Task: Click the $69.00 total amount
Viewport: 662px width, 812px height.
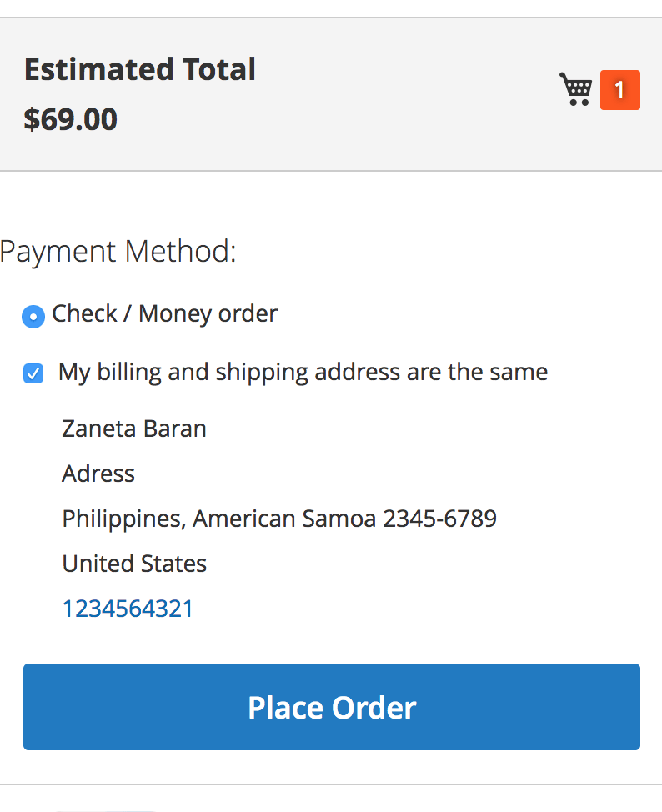Action: [70, 119]
